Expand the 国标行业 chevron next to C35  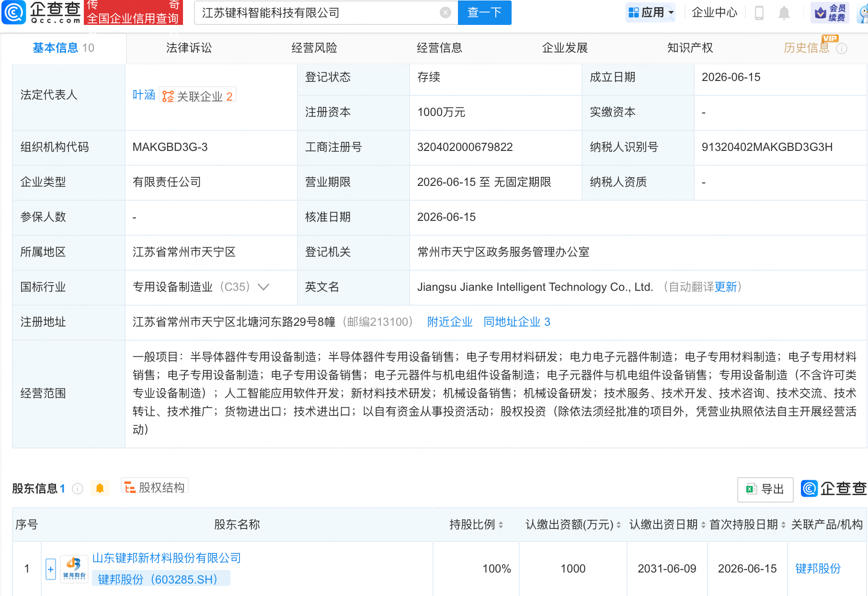click(x=263, y=287)
